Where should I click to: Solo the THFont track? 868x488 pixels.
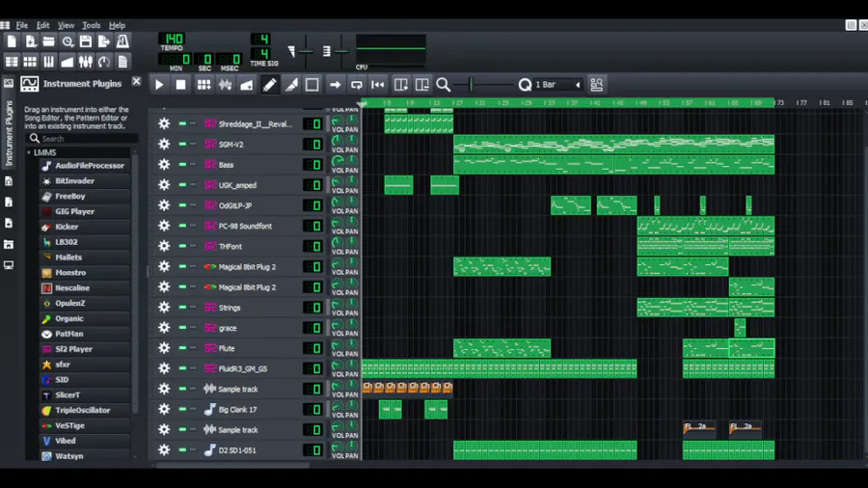(193, 246)
